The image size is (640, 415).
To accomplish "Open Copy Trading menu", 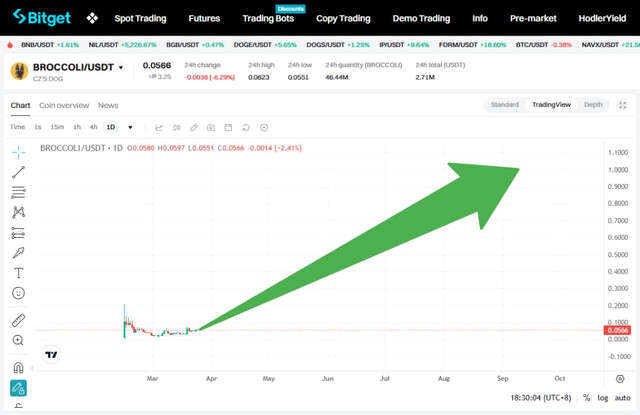I will point(343,18).
